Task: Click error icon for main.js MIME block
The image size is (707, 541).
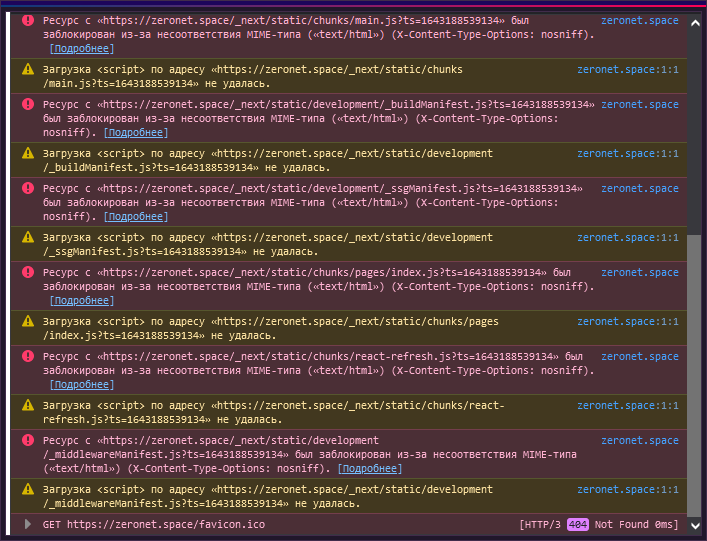Action: point(28,20)
